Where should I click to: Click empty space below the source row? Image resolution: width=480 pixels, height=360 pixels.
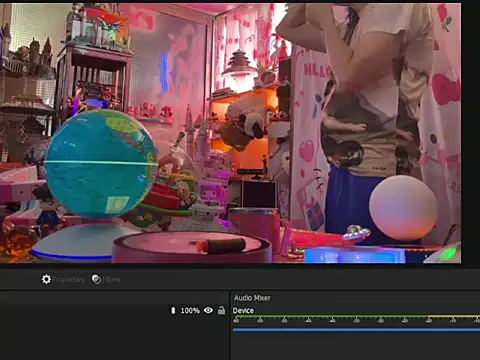point(114,338)
